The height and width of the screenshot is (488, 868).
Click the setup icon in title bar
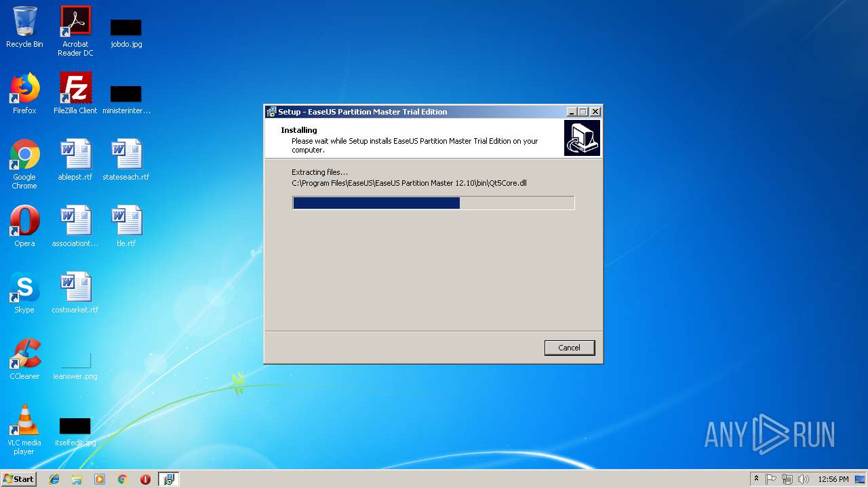271,112
